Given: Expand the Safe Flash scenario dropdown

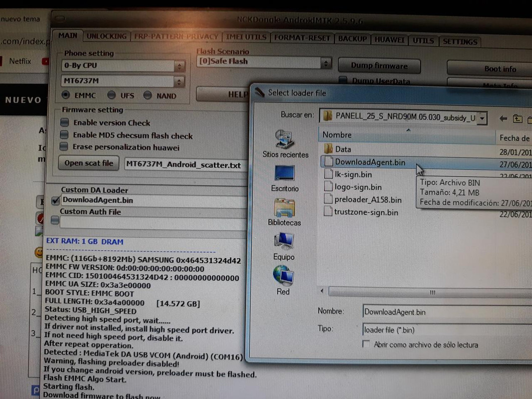Looking at the screenshot, I should [x=326, y=63].
